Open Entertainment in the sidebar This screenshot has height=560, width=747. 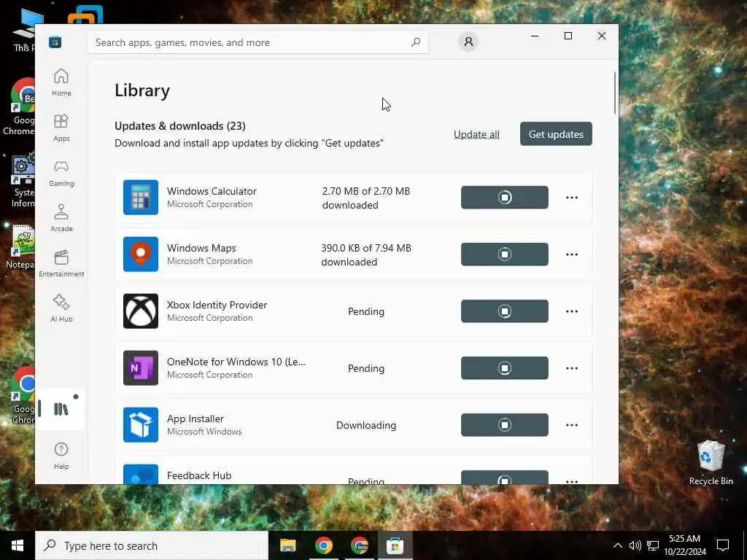pos(61,263)
